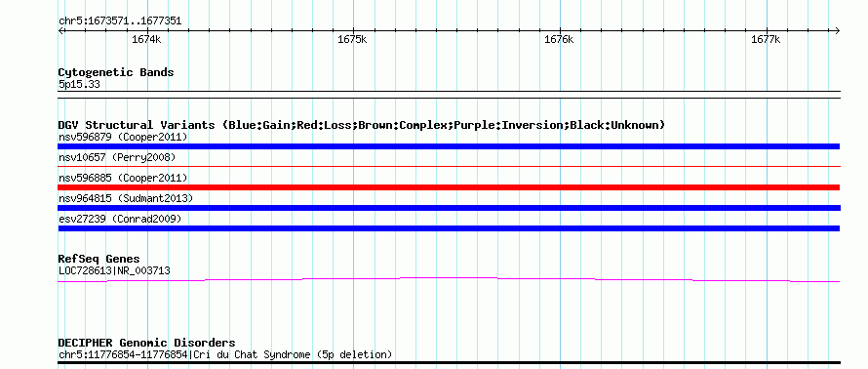Screen dimensions: 868x369
Task: Open gene LOC728613|NR_003713 label
Action: click(114, 271)
